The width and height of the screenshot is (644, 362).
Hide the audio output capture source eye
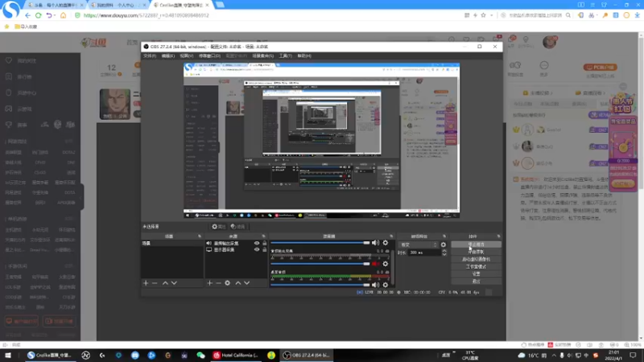(x=257, y=243)
